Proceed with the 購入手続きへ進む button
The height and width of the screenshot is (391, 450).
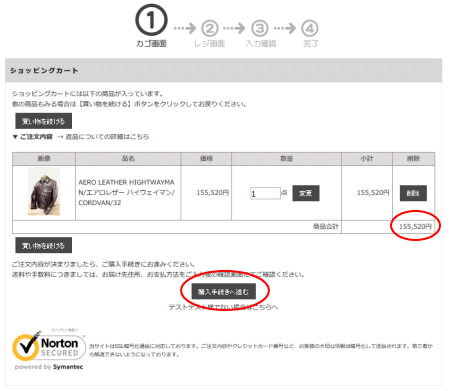[x=224, y=292]
